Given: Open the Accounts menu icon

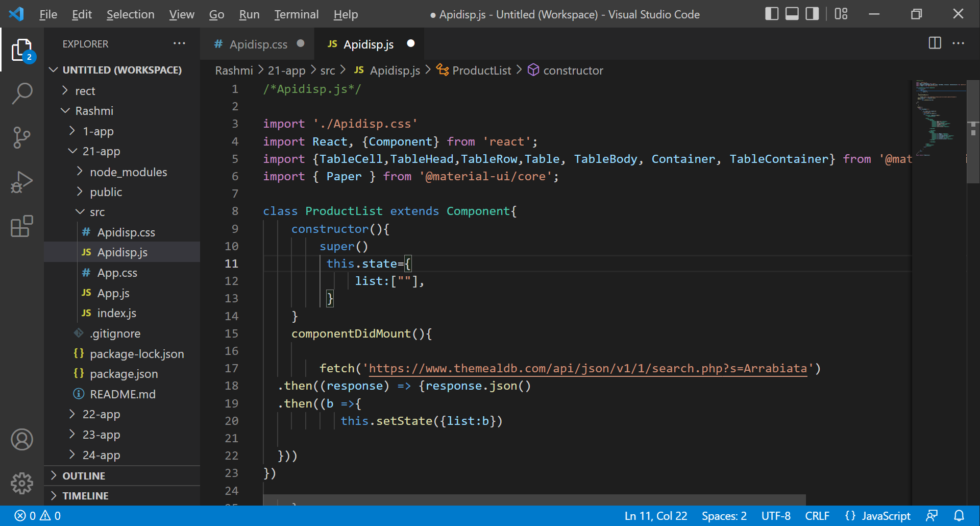Looking at the screenshot, I should (22, 439).
